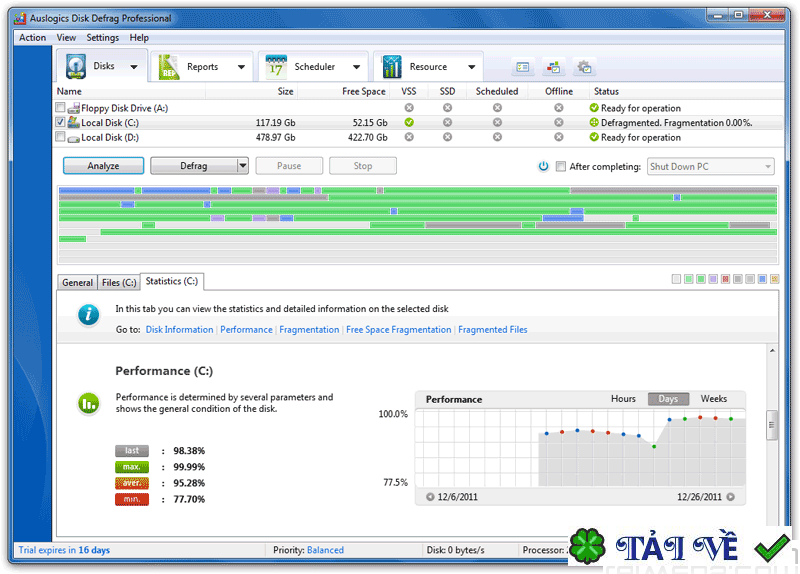The width and height of the screenshot is (800, 574).
Task: Expand the Reports dropdown arrow
Action: pyautogui.click(x=241, y=67)
